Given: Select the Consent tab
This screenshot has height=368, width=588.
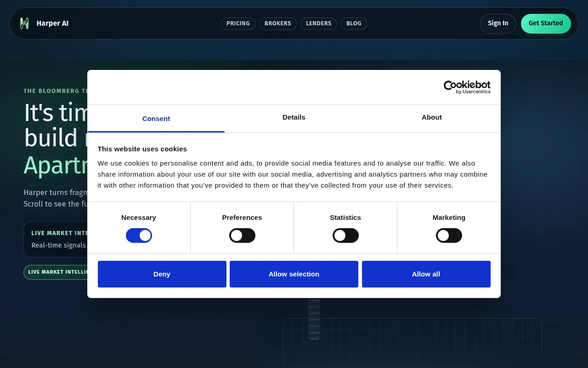Looking at the screenshot, I should point(156,119).
